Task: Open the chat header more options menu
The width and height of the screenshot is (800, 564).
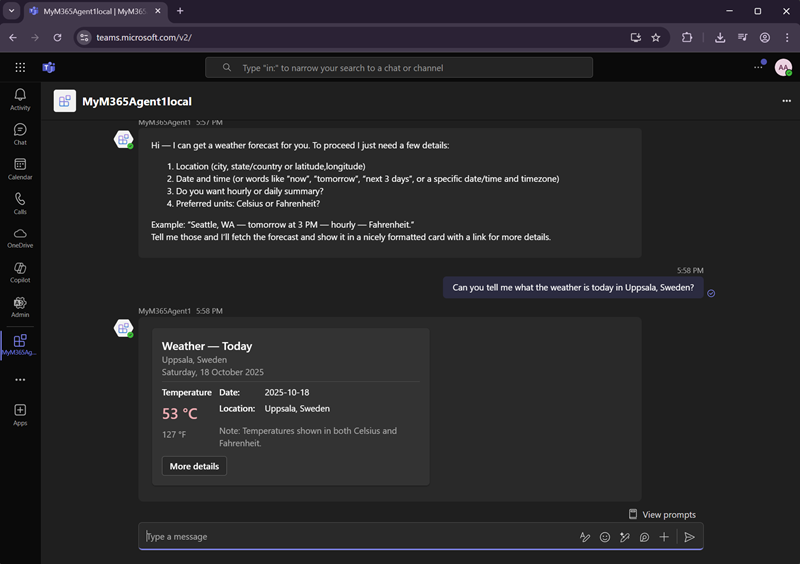Action: (x=786, y=101)
